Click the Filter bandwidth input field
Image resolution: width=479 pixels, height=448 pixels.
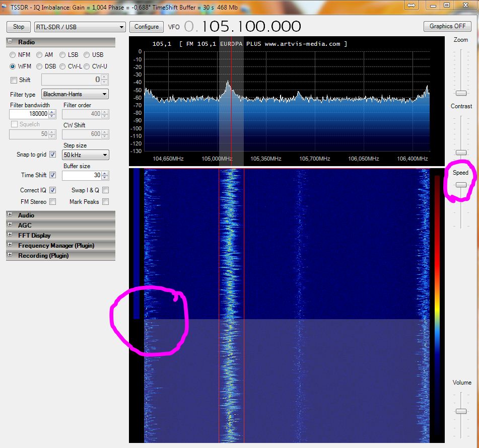point(29,114)
